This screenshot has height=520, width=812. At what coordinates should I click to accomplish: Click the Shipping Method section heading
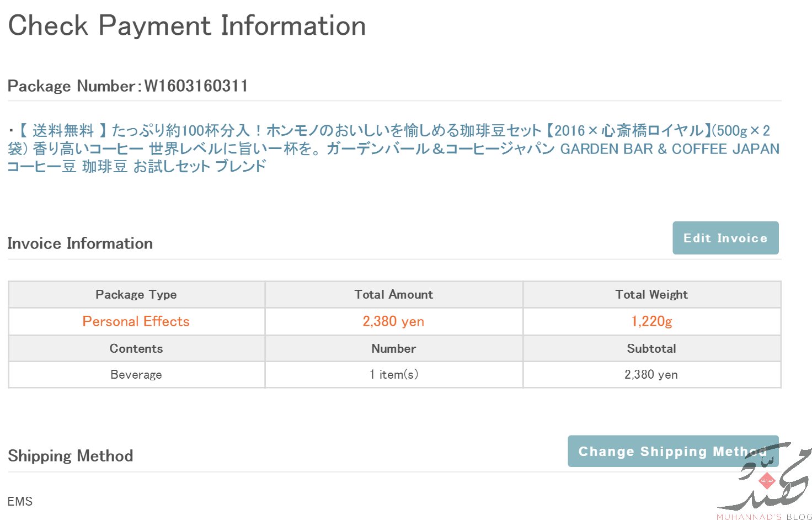[x=71, y=456]
